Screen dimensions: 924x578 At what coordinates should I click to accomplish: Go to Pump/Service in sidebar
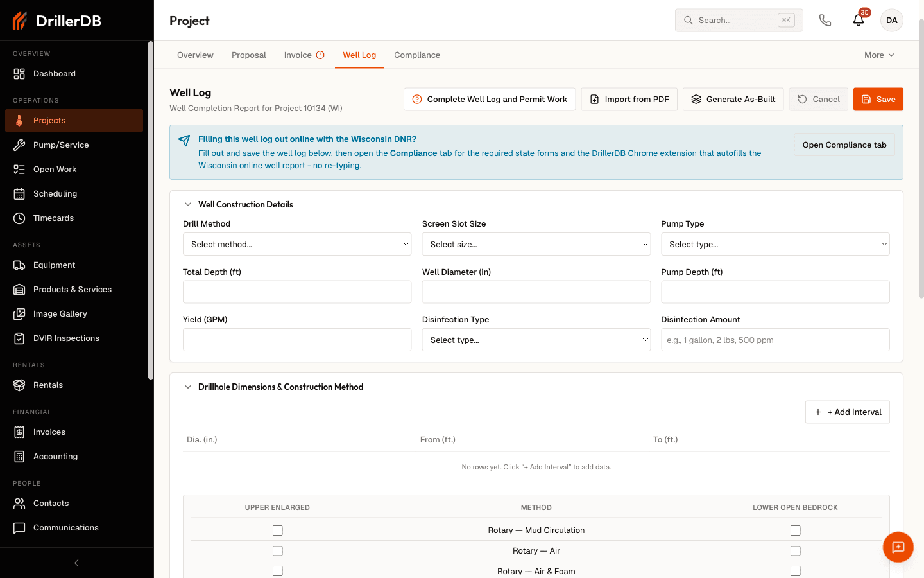click(x=74, y=145)
